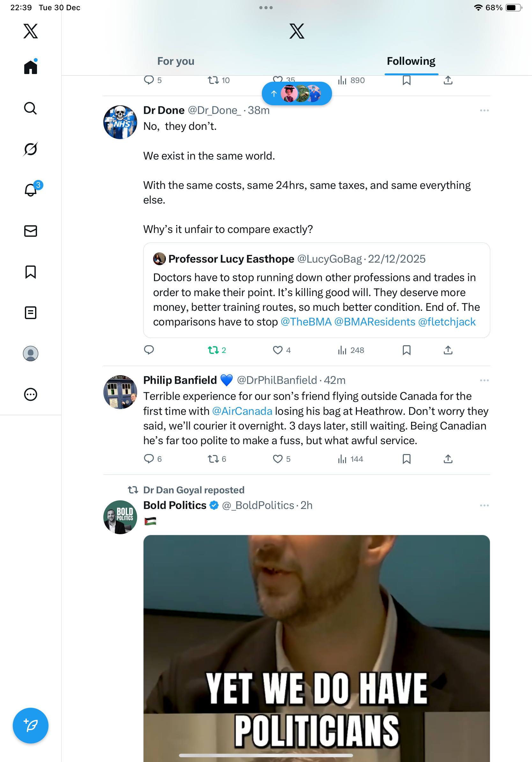Select the Following tab

pos(411,61)
